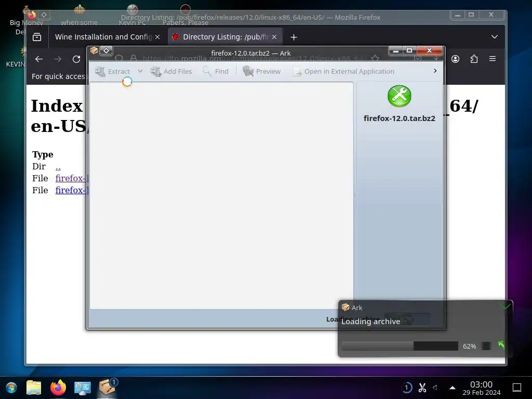The height and width of the screenshot is (399, 532).
Task: Minimize the Firefox window
Action: pos(458,15)
